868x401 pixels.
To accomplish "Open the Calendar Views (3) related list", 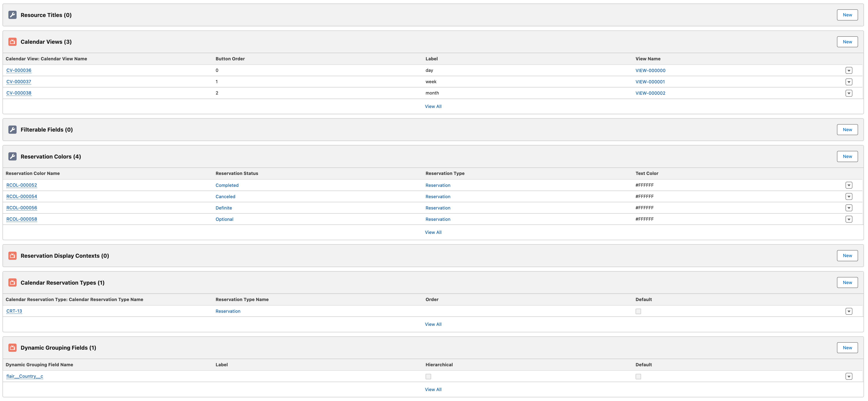I will tap(46, 42).
